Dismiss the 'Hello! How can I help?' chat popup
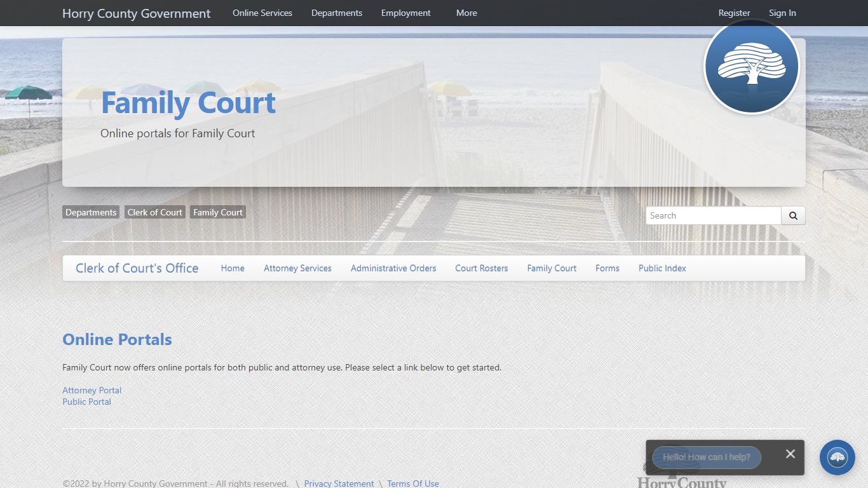 click(790, 454)
